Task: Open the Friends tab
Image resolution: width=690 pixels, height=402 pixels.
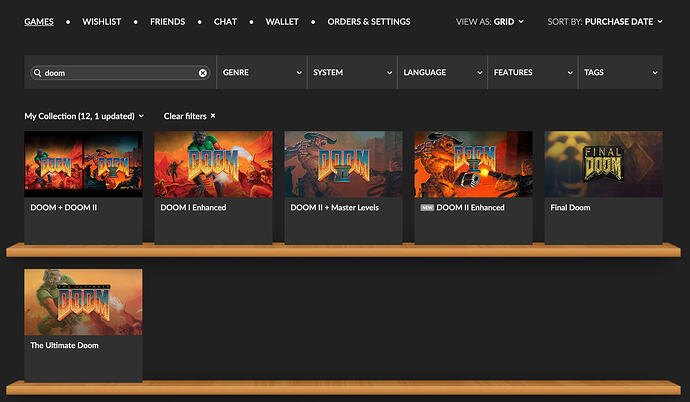Action: (x=167, y=22)
